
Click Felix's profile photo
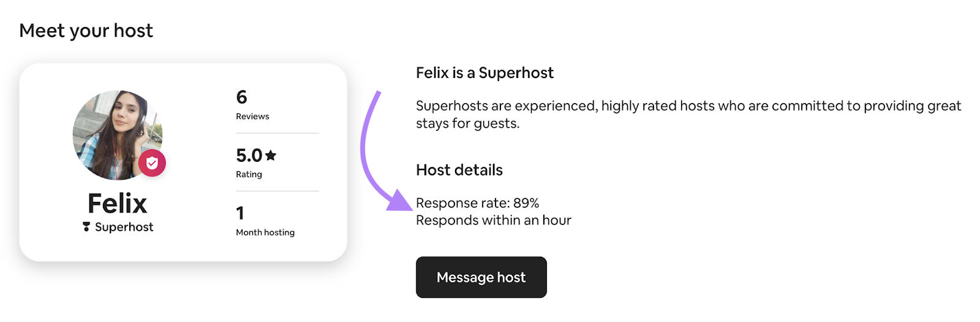click(113, 132)
